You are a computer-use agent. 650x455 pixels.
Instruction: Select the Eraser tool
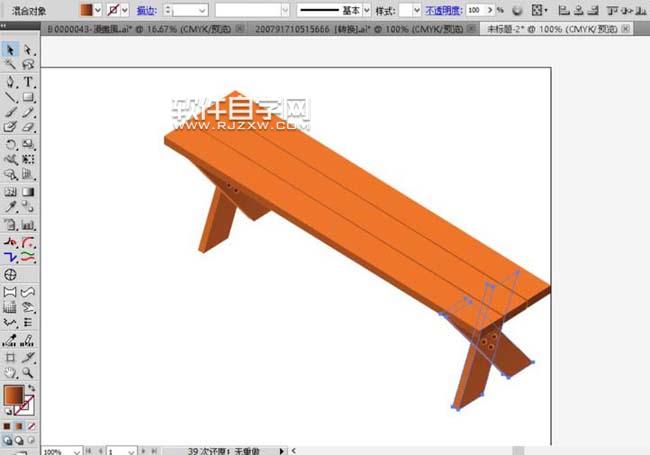point(28,127)
